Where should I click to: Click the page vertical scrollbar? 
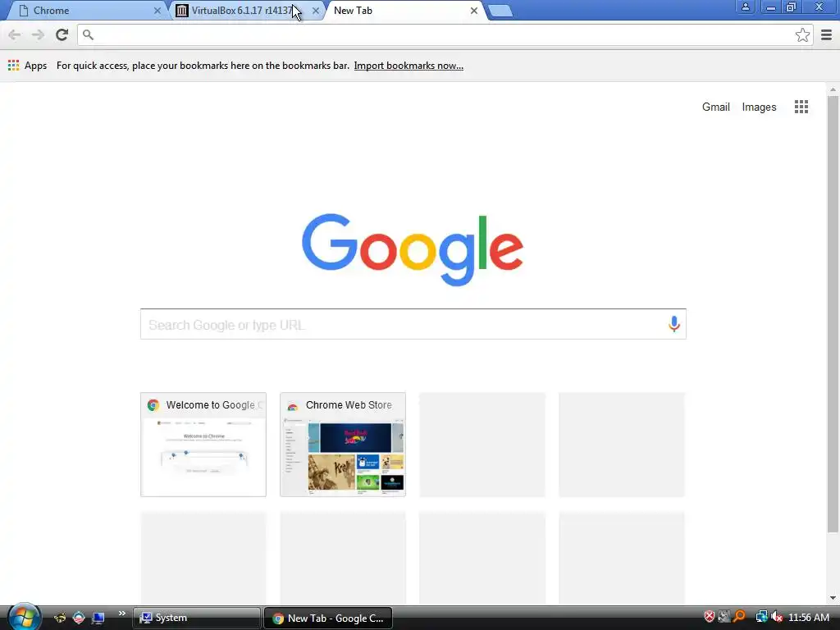[833, 313]
